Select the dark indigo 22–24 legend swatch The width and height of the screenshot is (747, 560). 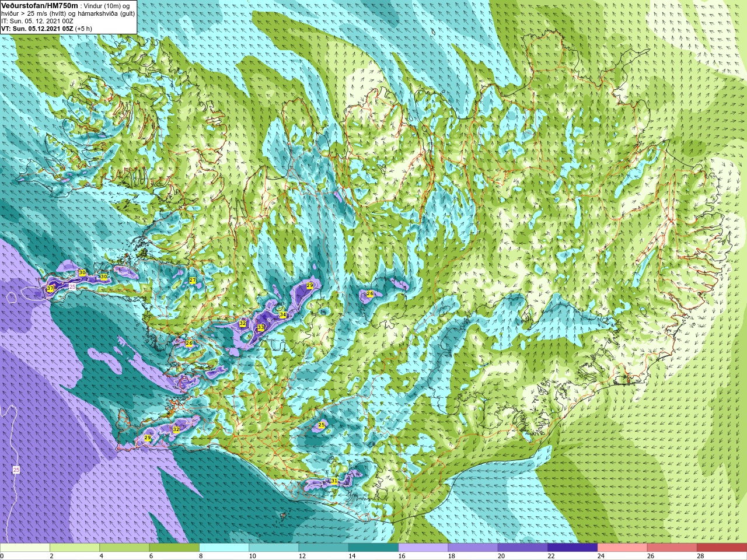coord(573,548)
